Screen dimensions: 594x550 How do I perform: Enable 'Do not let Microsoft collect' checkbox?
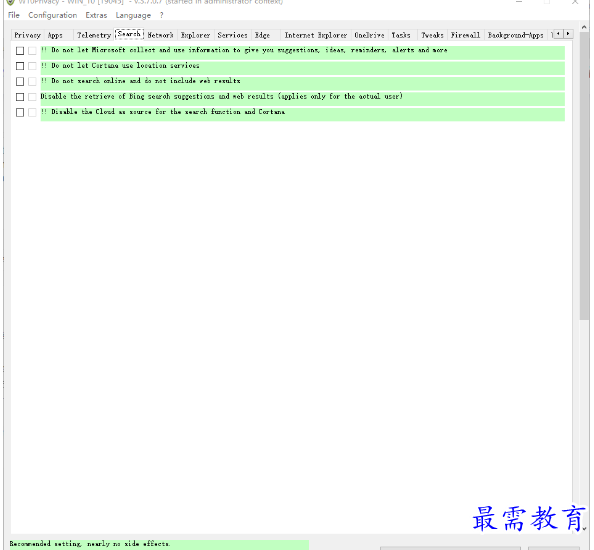pyautogui.click(x=20, y=51)
